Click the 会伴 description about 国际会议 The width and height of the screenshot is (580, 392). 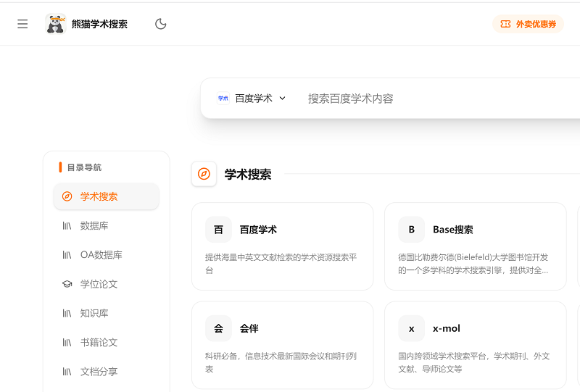281,362
